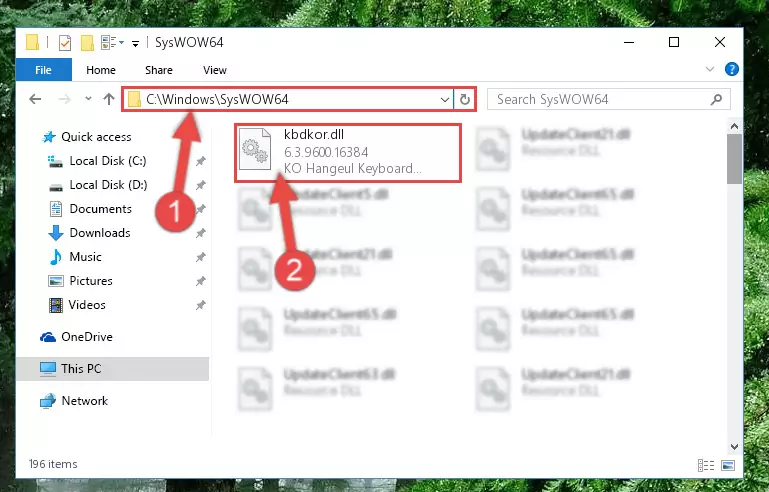Open Local Disk (D:) in sidebar
This screenshot has height=492, width=769.
click(108, 185)
